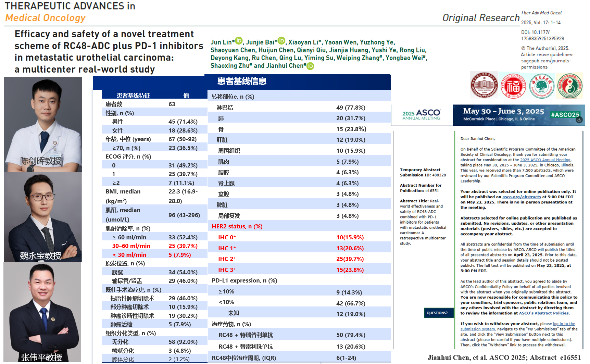Click the green Provincial Hospital logo

[x=542, y=86]
